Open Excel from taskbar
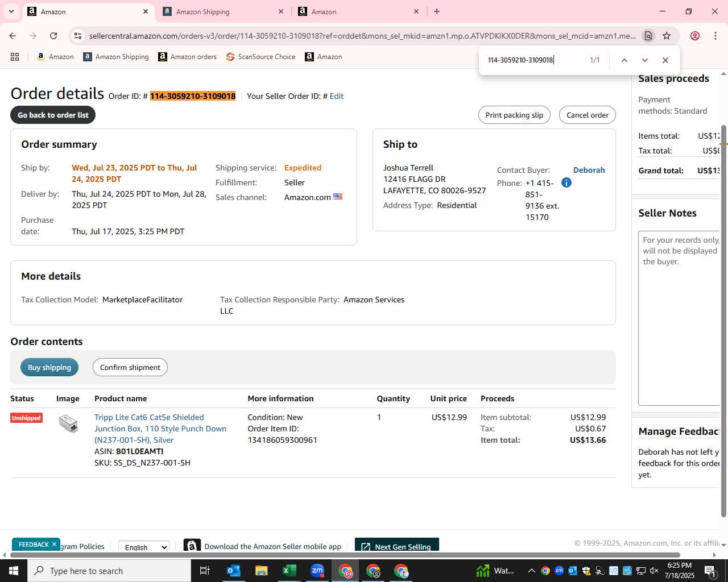728x582 pixels. click(289, 571)
